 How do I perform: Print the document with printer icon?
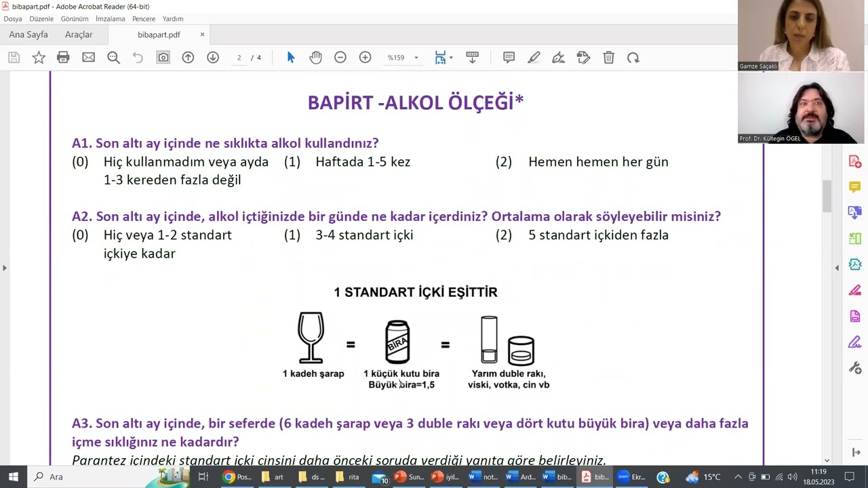tap(63, 58)
